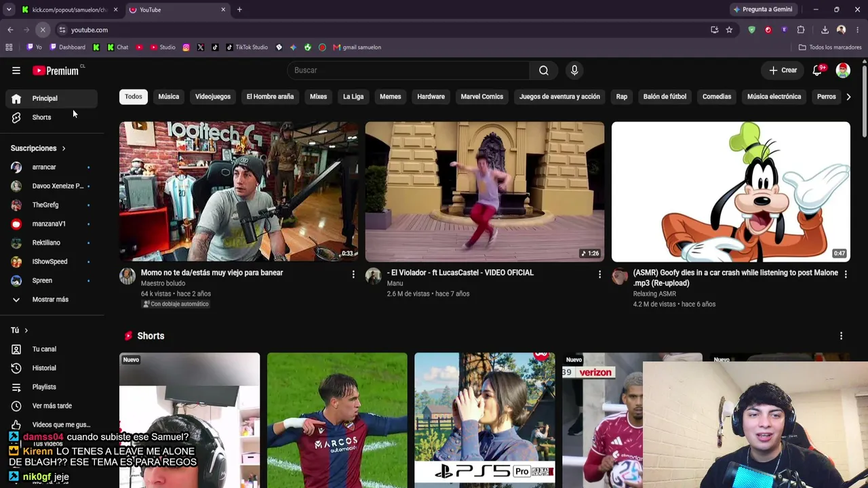Image resolution: width=868 pixels, height=488 pixels.
Task: Show more category chips with the arrow
Action: click(848, 97)
